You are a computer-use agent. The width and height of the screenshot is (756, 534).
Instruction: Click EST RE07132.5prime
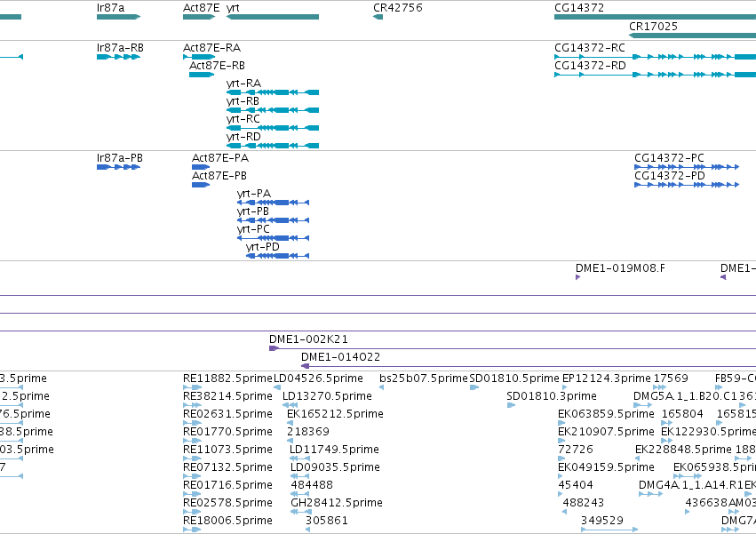tap(193, 476)
